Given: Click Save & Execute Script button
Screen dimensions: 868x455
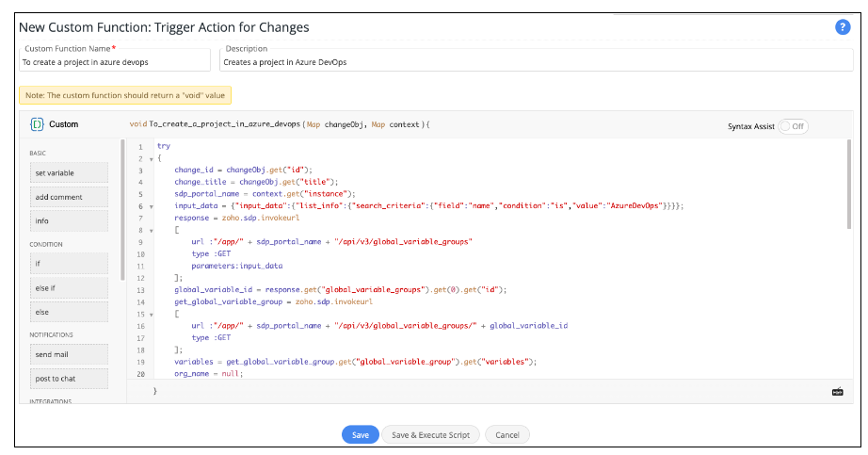Looking at the screenshot, I should (430, 435).
